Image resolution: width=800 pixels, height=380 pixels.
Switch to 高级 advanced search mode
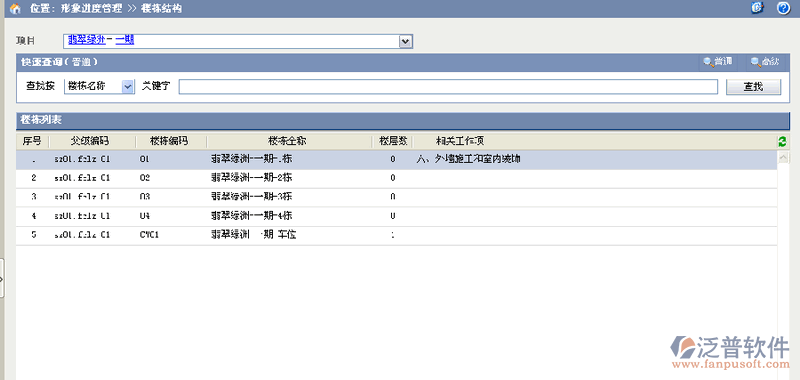[x=765, y=62]
